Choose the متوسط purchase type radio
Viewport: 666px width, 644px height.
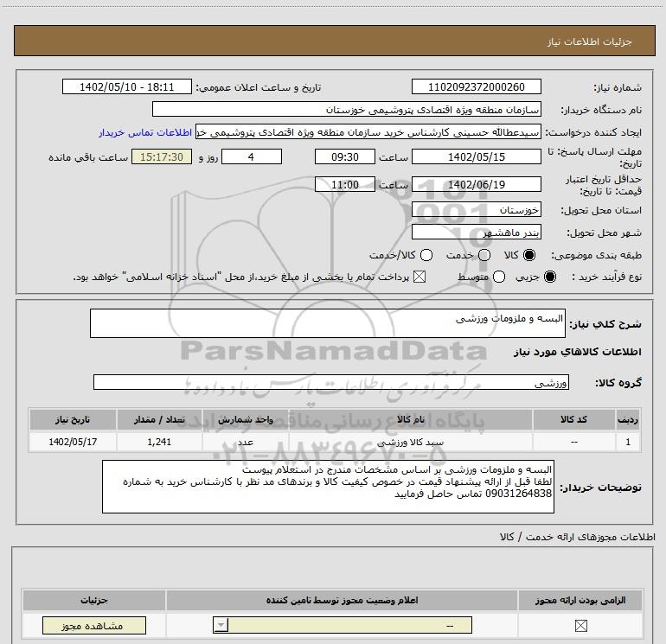(x=499, y=277)
